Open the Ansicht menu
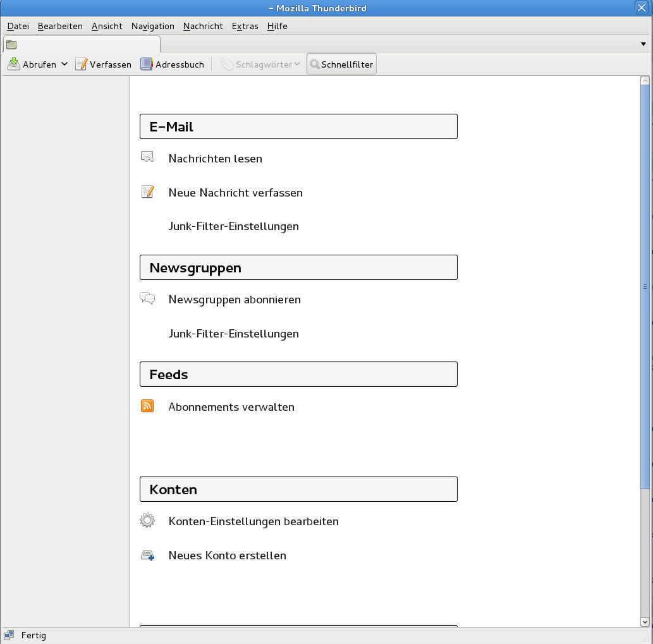Screen dimensions: 653x644 [107, 26]
